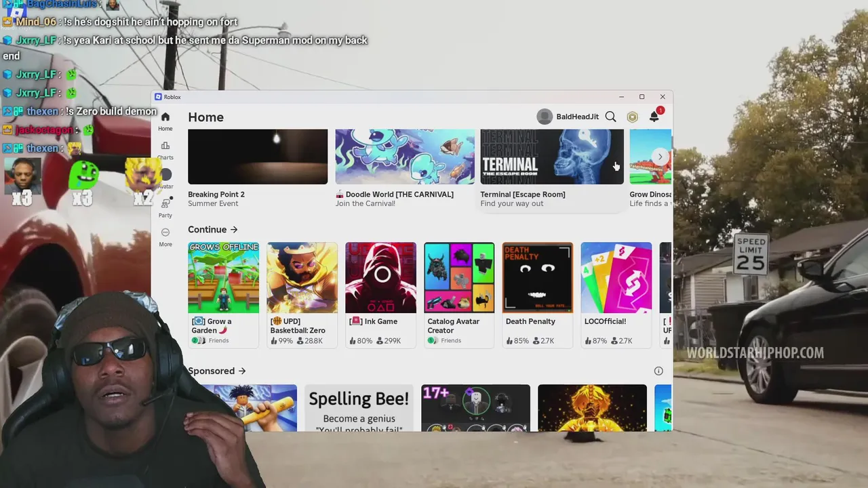Open the BaldHeadJit username link
The width and height of the screenshot is (868, 488).
[x=577, y=117]
